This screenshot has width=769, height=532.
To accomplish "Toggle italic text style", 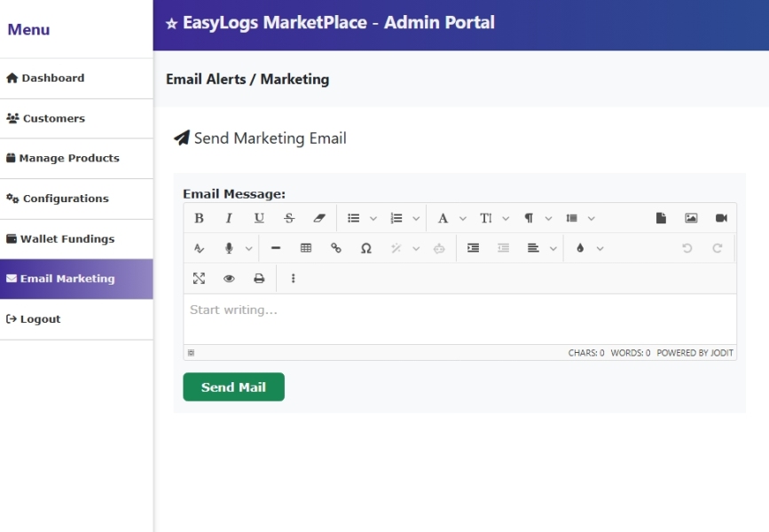I will pyautogui.click(x=229, y=218).
